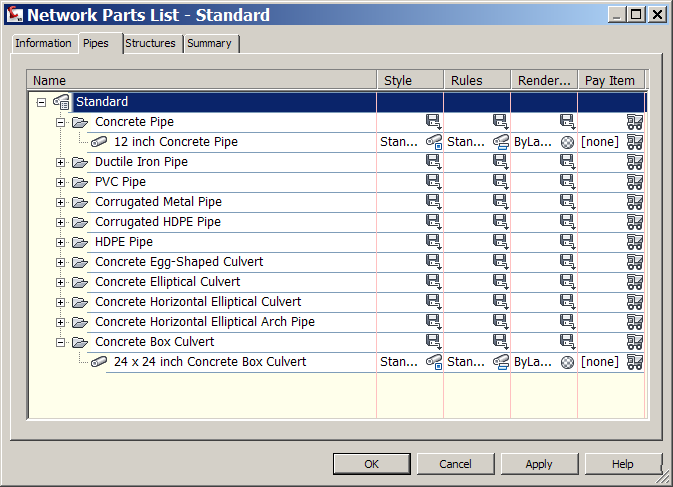Click style picker icon for 12 inch Concrete Pipe

(x=433, y=142)
